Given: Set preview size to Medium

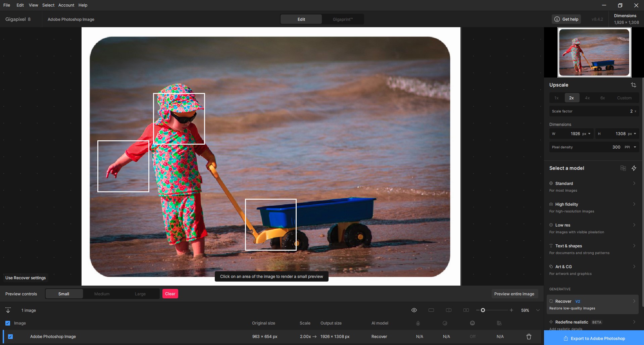Looking at the screenshot, I should click(102, 294).
